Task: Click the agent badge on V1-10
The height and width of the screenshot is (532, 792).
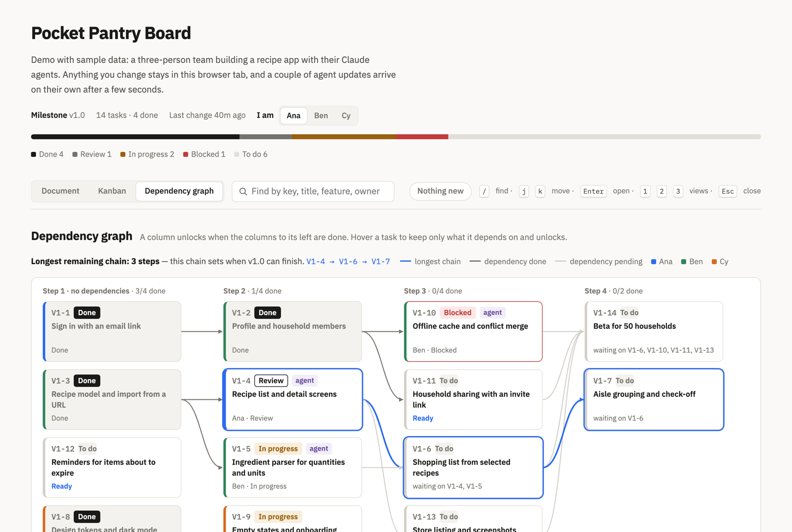Action: tap(493, 313)
